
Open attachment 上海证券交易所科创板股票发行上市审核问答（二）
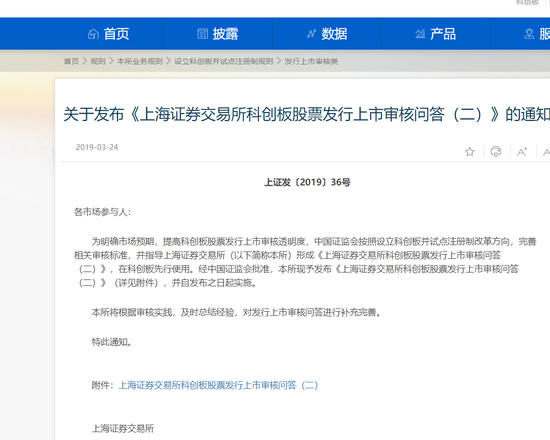(x=219, y=385)
